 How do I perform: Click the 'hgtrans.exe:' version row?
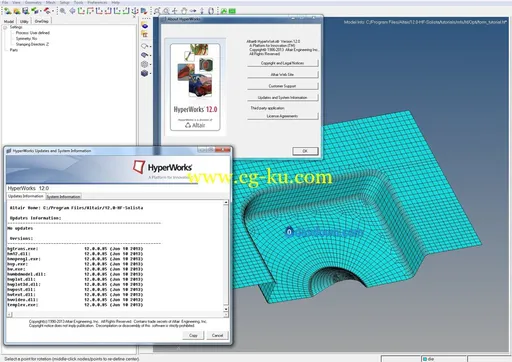(x=75, y=249)
